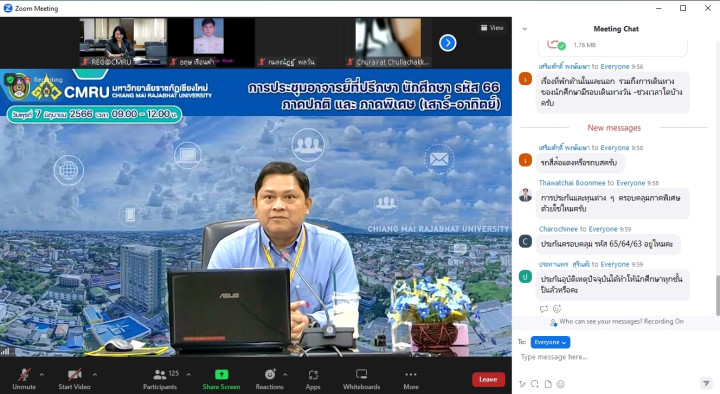This screenshot has height=394, width=720.
Task: Select the Everyone recipient dropdown
Action: tap(550, 342)
